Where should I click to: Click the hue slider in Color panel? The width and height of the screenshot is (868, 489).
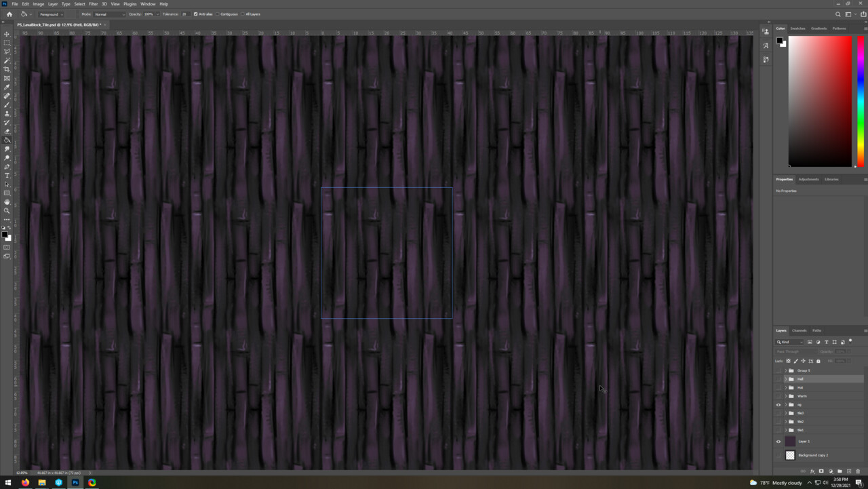click(861, 100)
